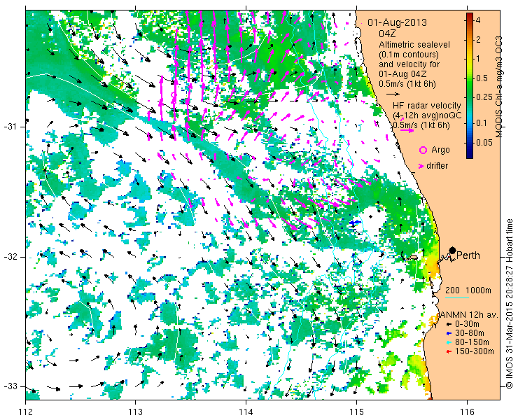The width and height of the screenshot is (518, 420).
Task: Click the black Perth location dot
Action: (453, 250)
